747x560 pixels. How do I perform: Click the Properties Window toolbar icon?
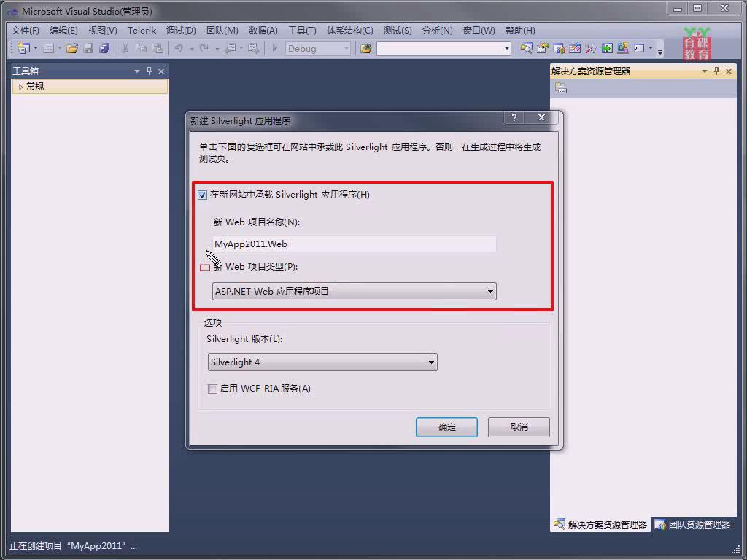tap(543, 48)
